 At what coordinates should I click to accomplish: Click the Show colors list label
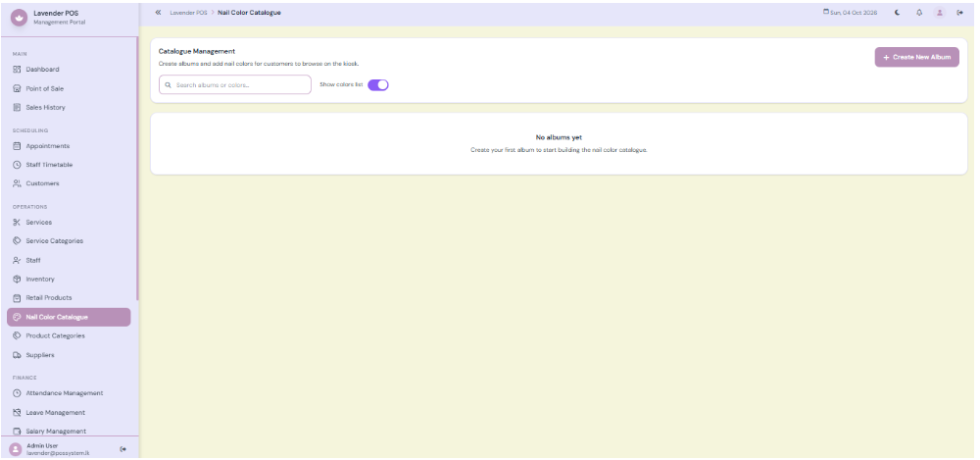pos(341,84)
